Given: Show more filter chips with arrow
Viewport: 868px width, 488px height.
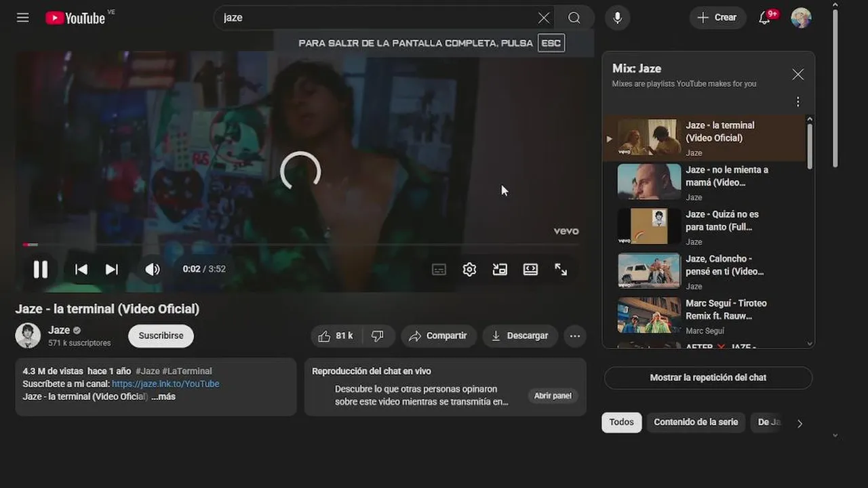Looking at the screenshot, I should (x=800, y=424).
